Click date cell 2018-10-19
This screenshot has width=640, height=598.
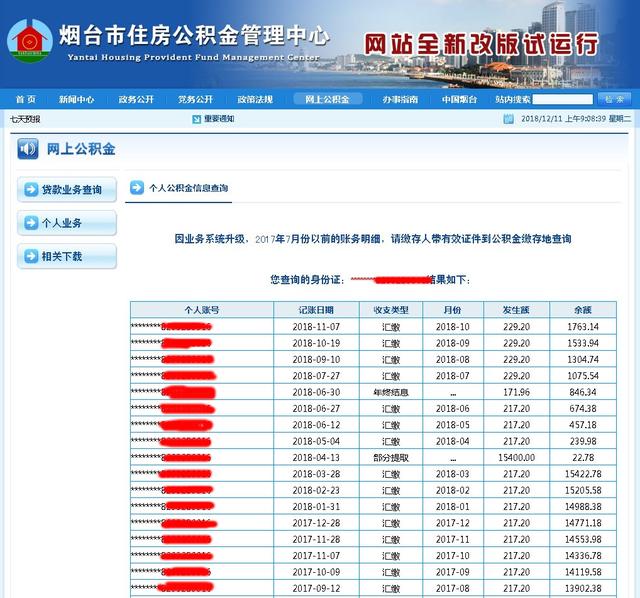316,343
